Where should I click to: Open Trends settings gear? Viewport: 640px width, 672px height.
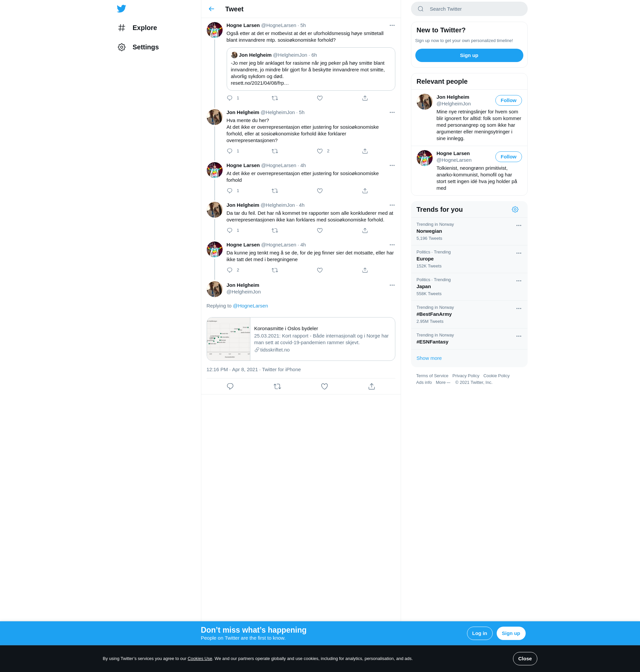coord(515,209)
